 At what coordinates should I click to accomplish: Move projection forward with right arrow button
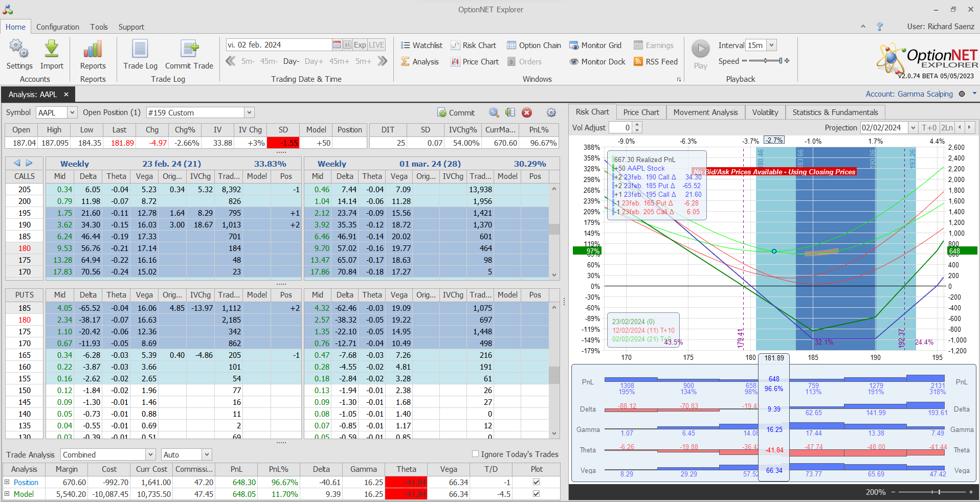[969, 128]
